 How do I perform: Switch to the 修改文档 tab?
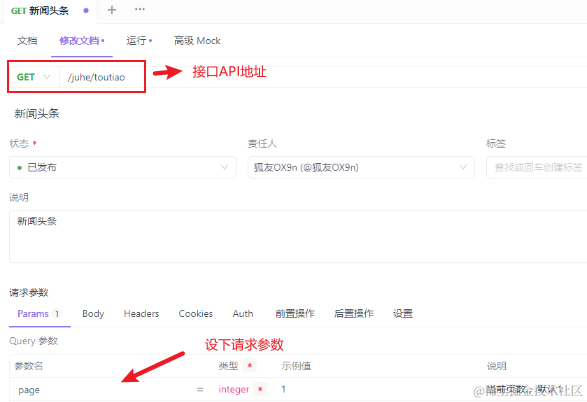click(82, 40)
